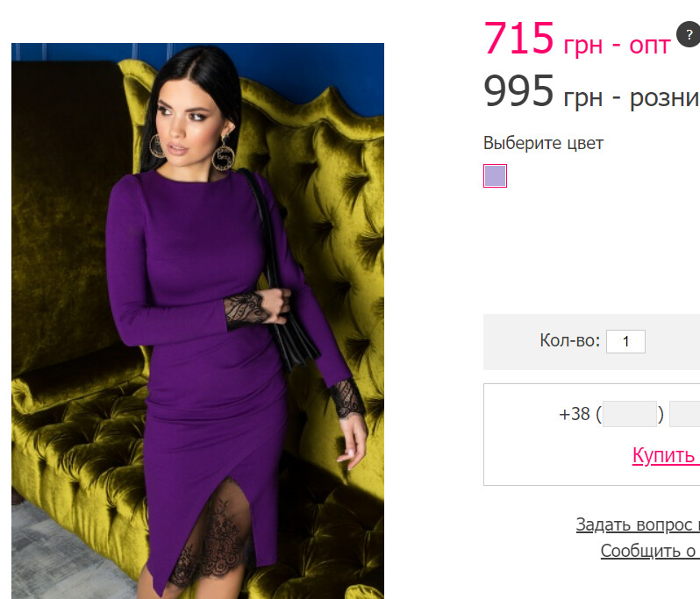Click the опт wholesale label text
The image size is (700, 599).
[649, 46]
